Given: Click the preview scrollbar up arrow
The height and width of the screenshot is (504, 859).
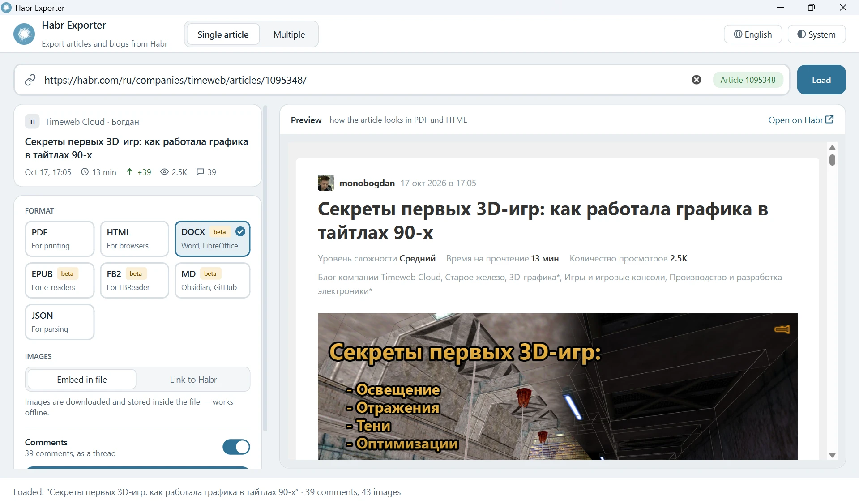Looking at the screenshot, I should (x=833, y=148).
